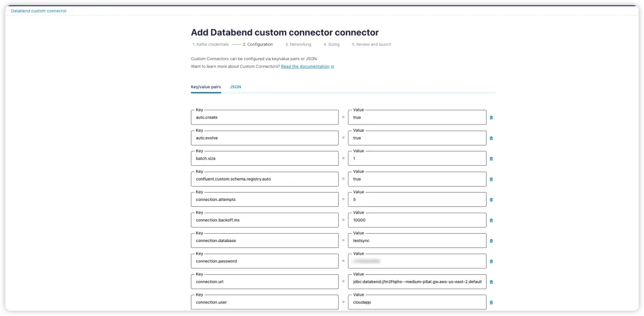
Task: Remove the connection.attempts row trash icon
Action: coord(491,200)
